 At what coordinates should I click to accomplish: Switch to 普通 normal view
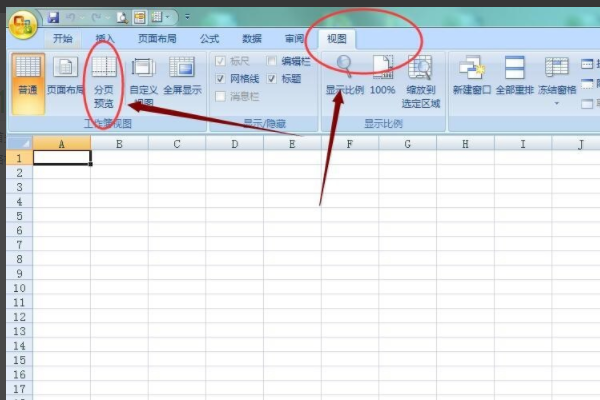coord(28,84)
